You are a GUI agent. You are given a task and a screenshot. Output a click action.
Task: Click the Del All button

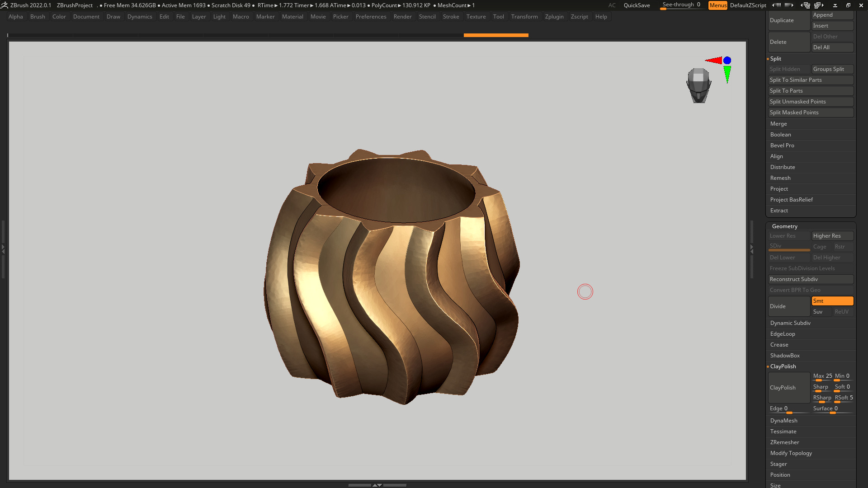point(832,47)
